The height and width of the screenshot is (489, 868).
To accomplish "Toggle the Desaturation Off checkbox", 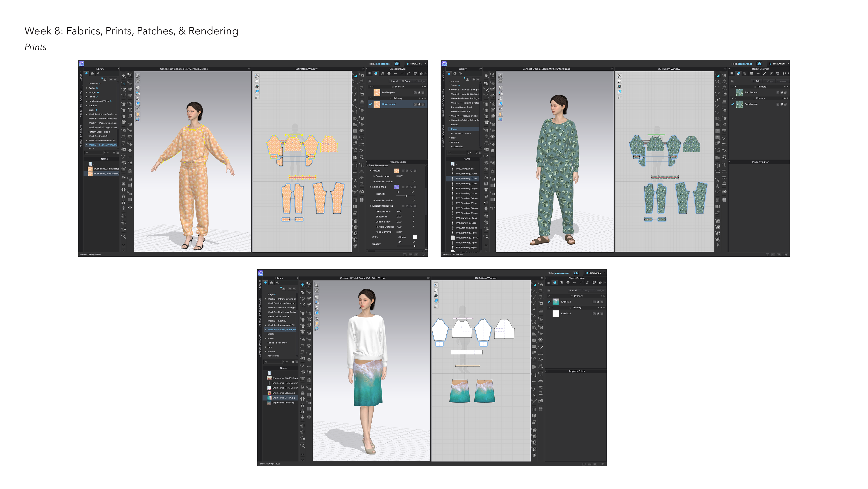I will click(x=398, y=176).
